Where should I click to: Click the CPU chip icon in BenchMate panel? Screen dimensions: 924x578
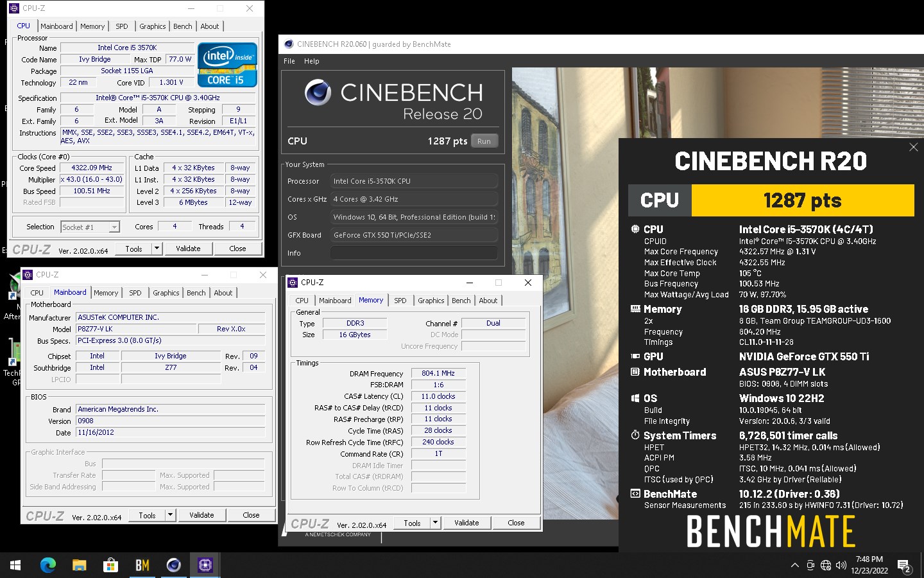(x=635, y=229)
